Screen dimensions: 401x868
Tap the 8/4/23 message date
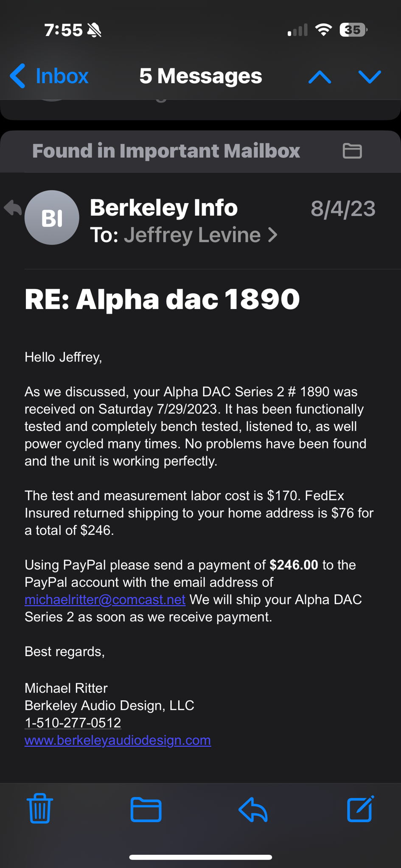[343, 209]
